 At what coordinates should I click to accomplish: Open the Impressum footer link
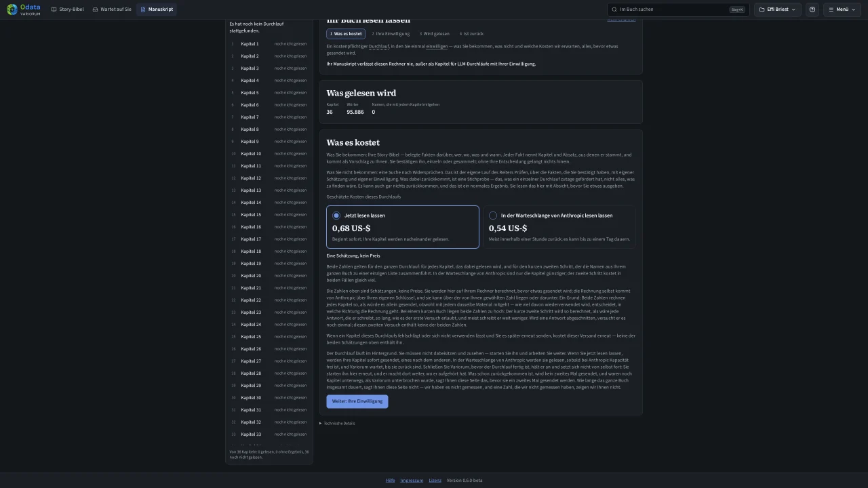click(x=412, y=480)
